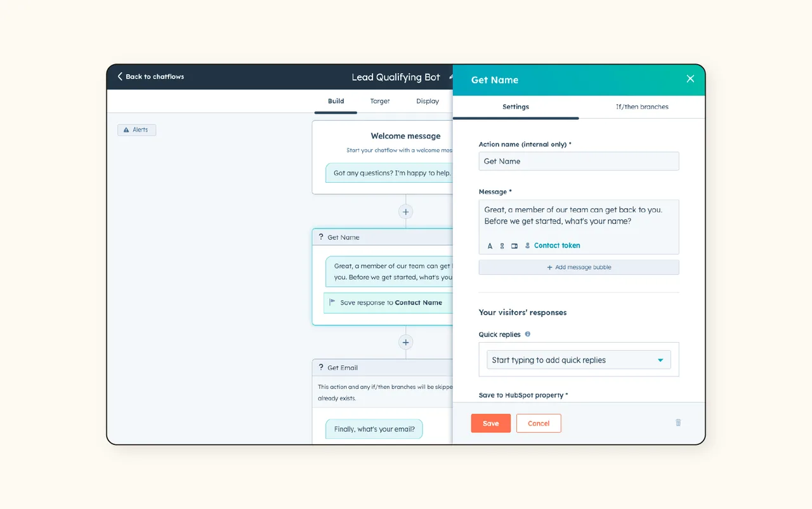Go back to chatflows

tap(151, 77)
